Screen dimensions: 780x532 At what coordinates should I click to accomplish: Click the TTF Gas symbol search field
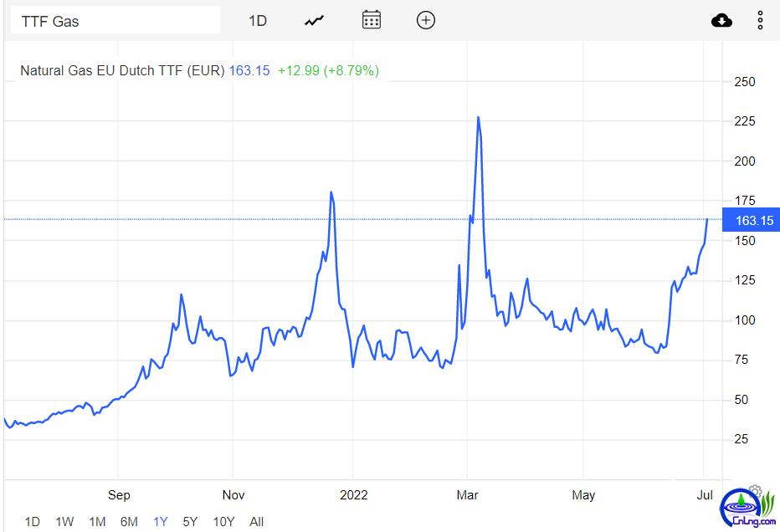point(115,20)
